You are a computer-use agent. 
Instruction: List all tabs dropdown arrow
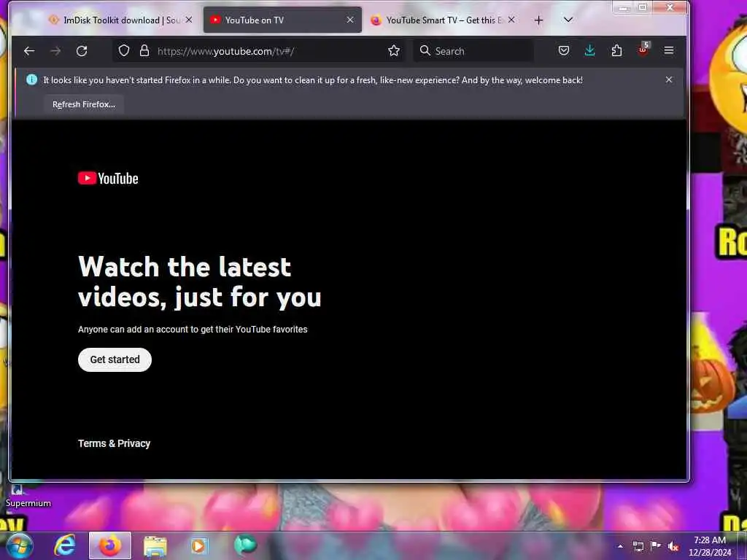pyautogui.click(x=568, y=20)
